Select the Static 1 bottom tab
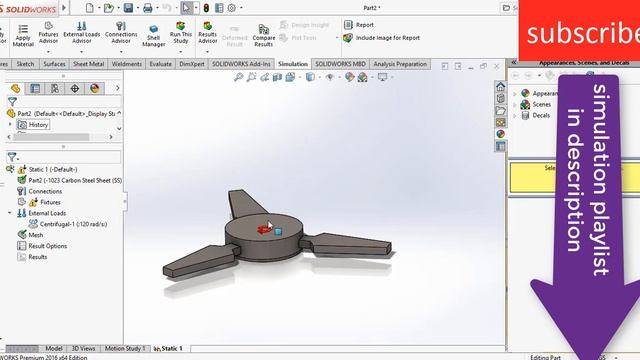The width and height of the screenshot is (640, 360). click(169, 349)
